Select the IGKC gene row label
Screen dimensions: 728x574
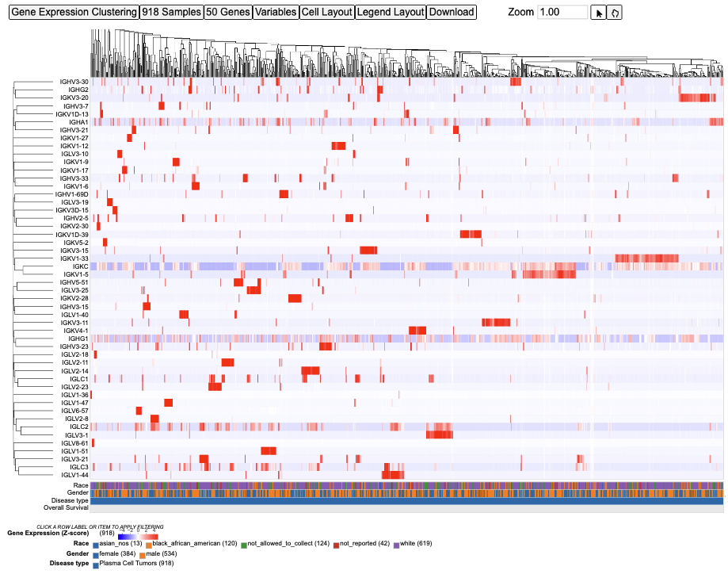tap(80, 266)
